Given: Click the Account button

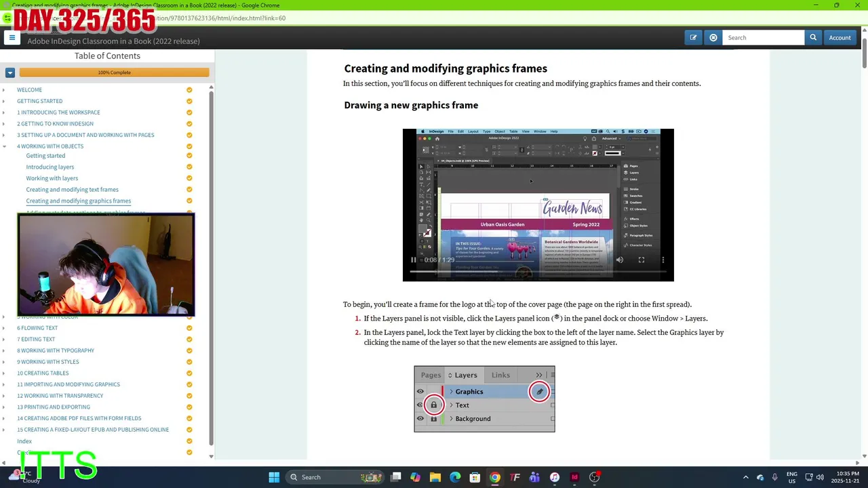Looking at the screenshot, I should pyautogui.click(x=840, y=38).
